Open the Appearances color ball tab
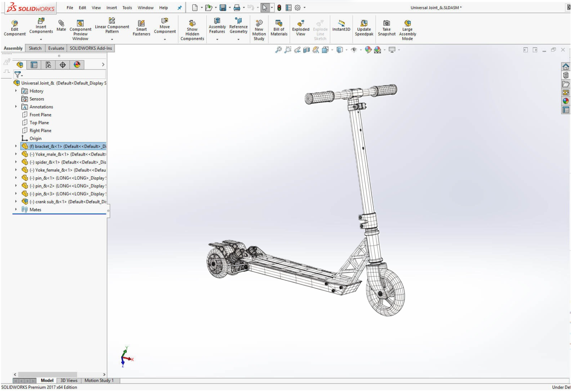This screenshot has height=392, width=572. [77, 65]
